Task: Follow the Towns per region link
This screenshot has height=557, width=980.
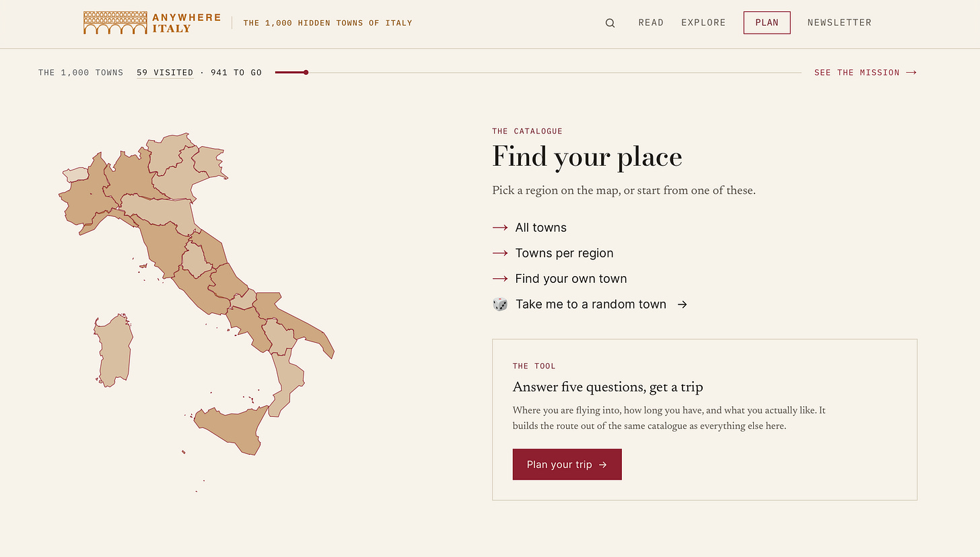Action: pyautogui.click(x=564, y=253)
